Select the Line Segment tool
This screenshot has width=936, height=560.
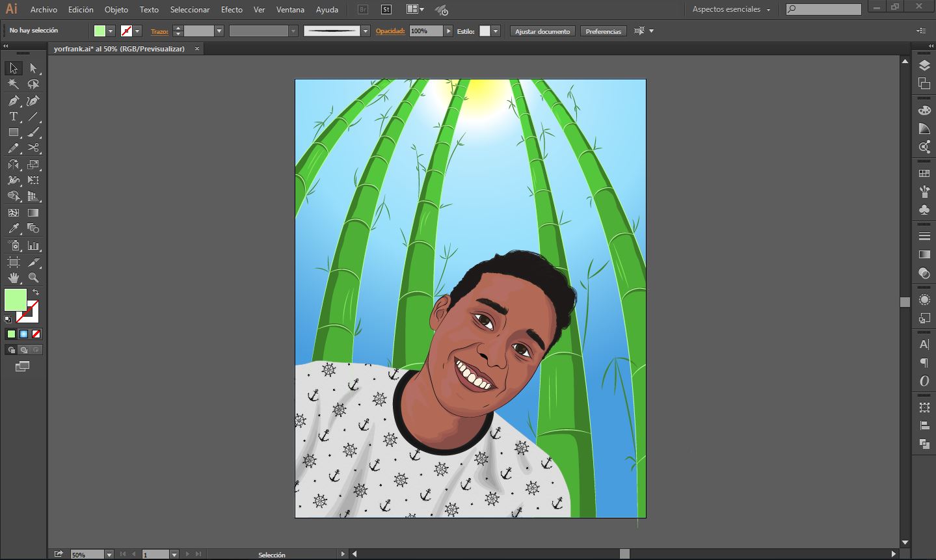point(33,116)
